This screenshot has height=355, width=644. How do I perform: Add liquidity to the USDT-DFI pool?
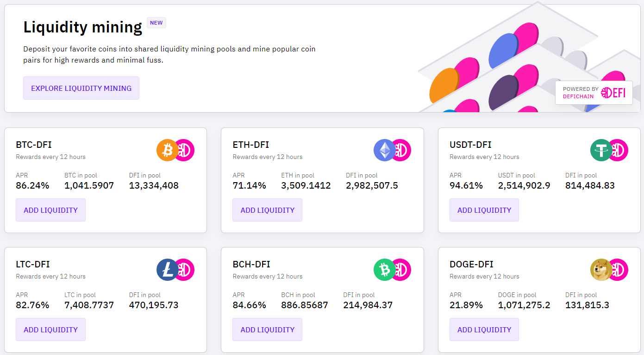(484, 210)
